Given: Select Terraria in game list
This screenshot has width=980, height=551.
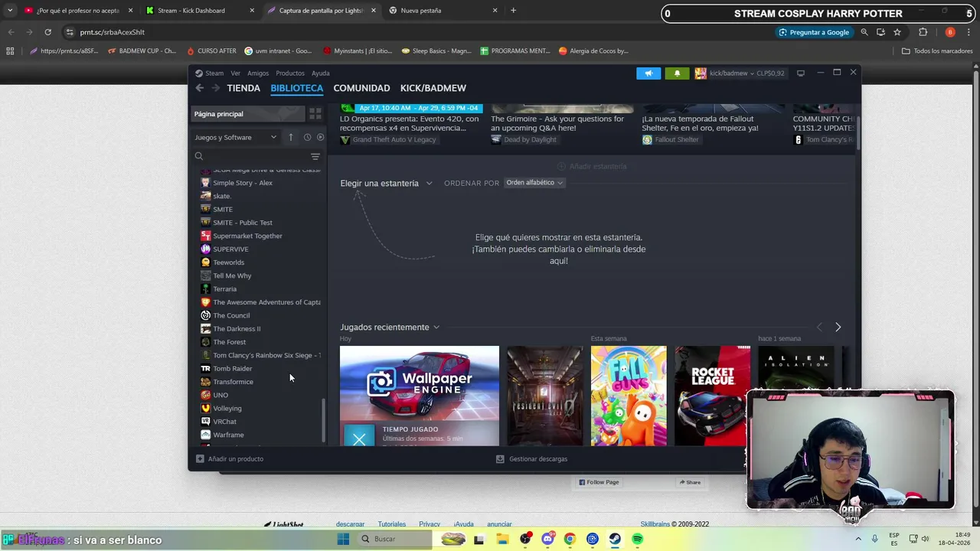Looking at the screenshot, I should tap(224, 289).
